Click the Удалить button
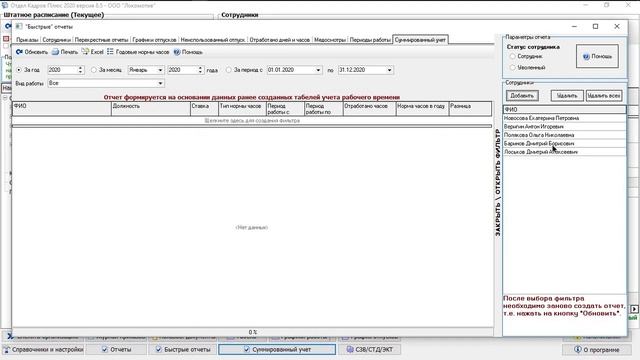Screen dimensions: 640x360 coord(567,96)
